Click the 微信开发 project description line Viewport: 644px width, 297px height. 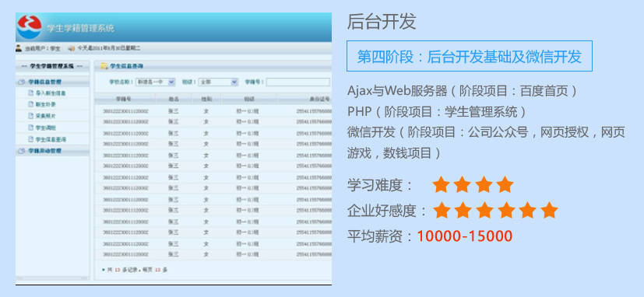click(x=486, y=142)
